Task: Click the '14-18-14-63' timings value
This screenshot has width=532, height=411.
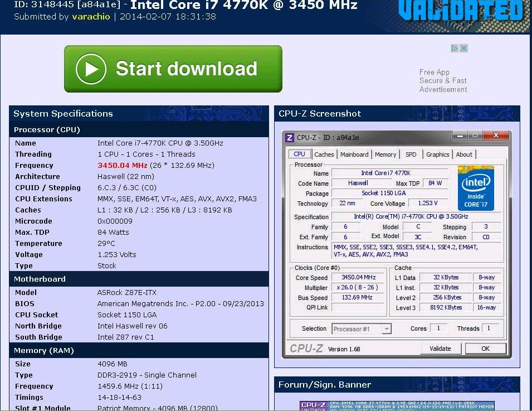Action: 119,398
